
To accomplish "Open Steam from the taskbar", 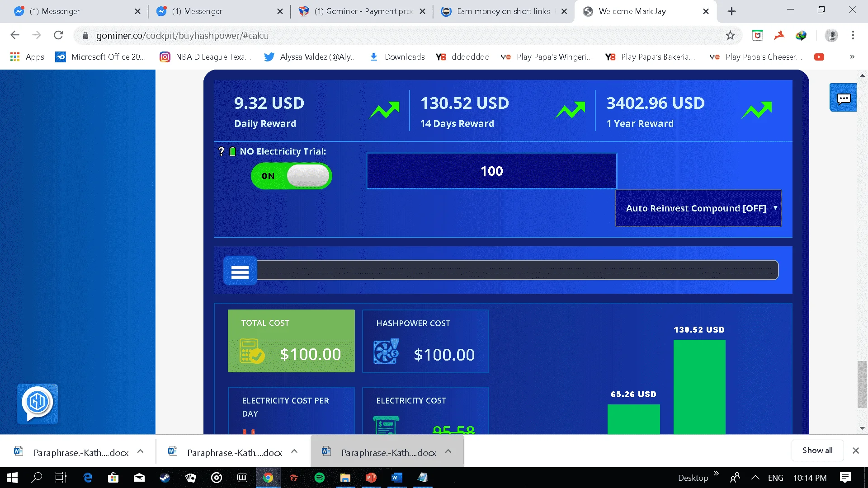I will pyautogui.click(x=165, y=478).
